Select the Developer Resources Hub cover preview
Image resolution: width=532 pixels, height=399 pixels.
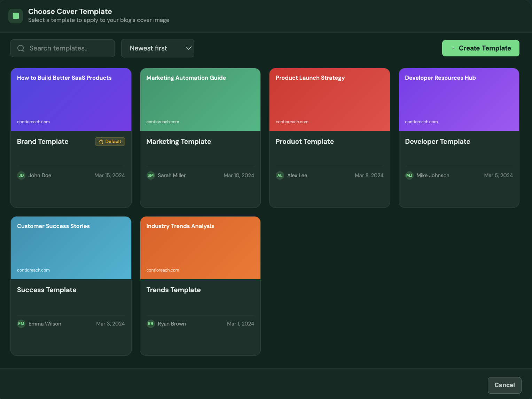[x=459, y=100]
